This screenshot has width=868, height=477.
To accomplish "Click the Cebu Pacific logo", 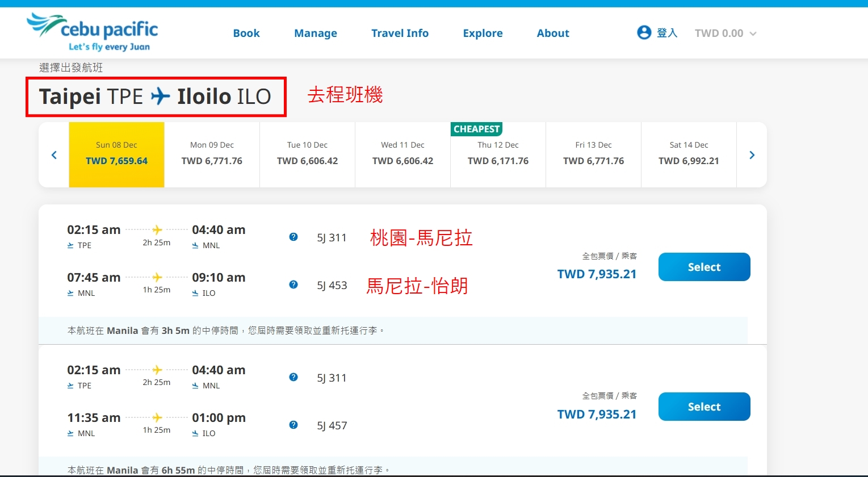I will coord(91,32).
